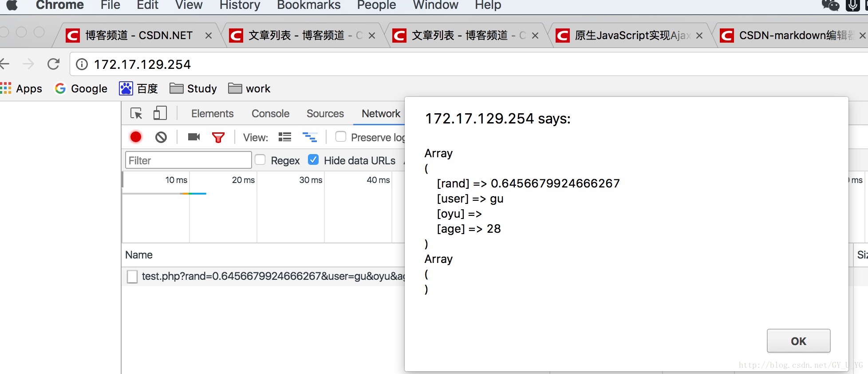Screen dimensions: 868x374
Task: Click OK to dismiss the alert dialog
Action: tap(798, 341)
